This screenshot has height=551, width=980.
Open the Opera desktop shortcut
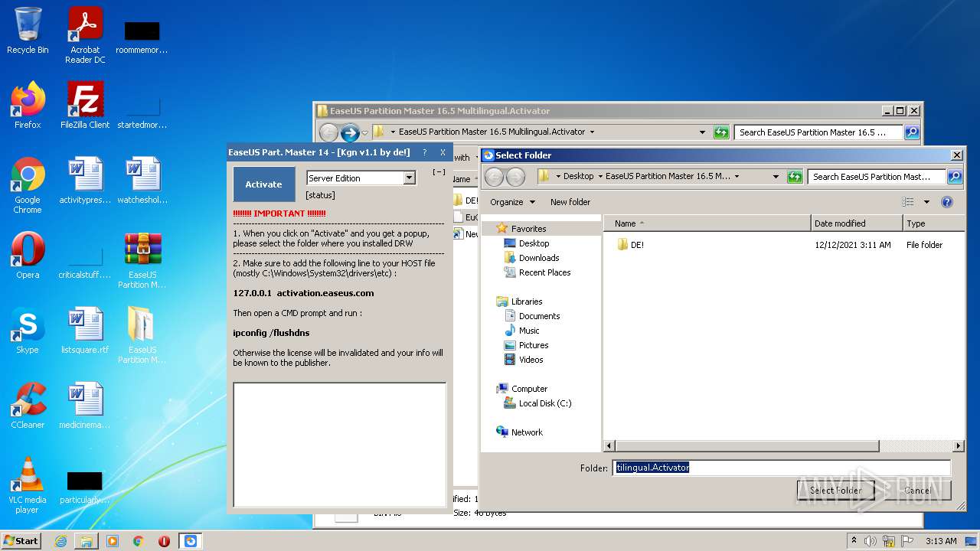pos(28,256)
